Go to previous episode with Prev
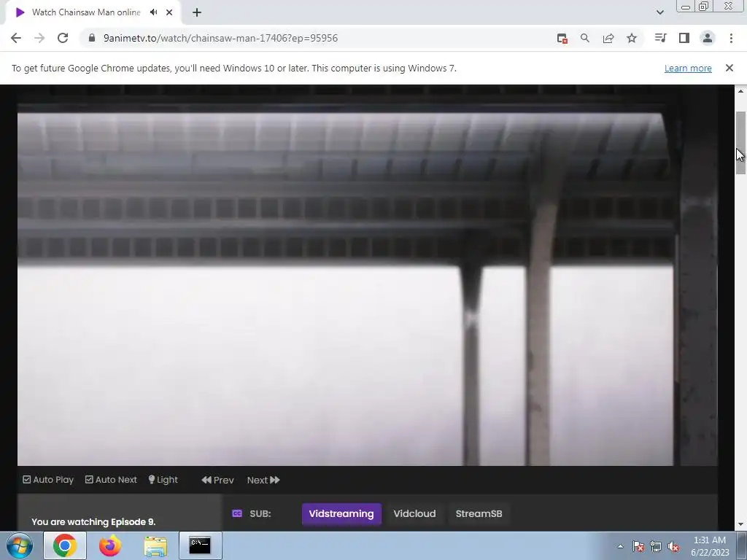Viewport: 747px width, 560px height. coord(217,480)
